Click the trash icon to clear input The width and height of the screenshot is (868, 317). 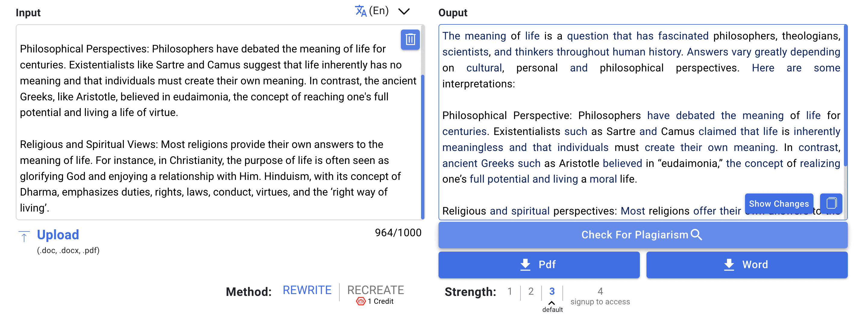point(410,40)
